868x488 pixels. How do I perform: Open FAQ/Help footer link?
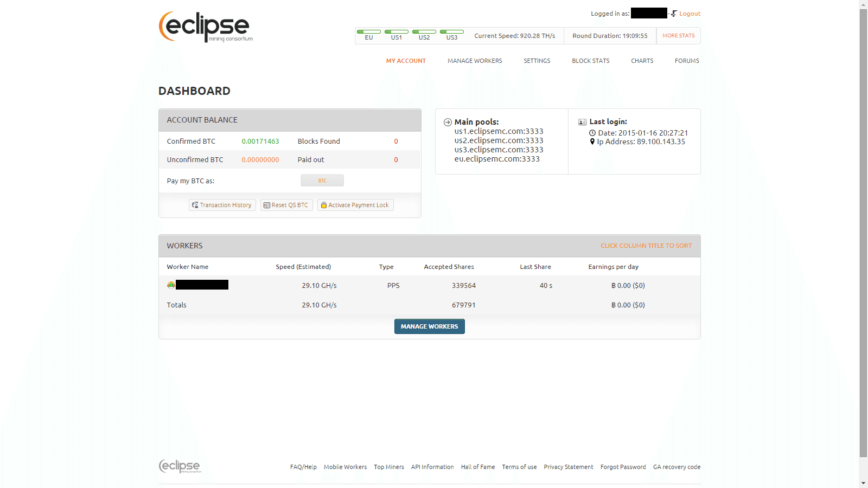click(x=303, y=467)
